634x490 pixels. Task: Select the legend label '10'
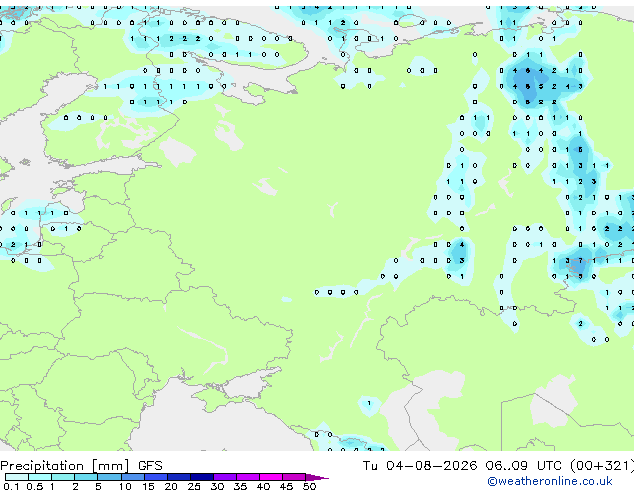click(125, 486)
